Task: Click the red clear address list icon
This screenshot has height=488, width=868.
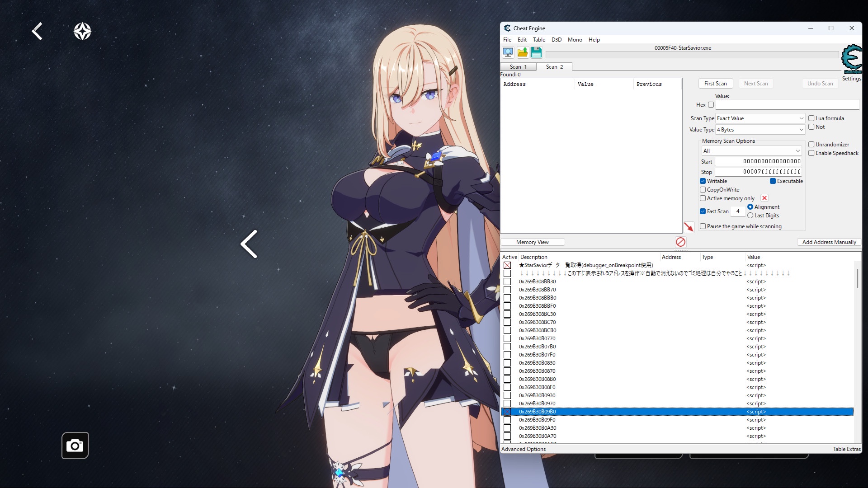Action: click(x=680, y=242)
